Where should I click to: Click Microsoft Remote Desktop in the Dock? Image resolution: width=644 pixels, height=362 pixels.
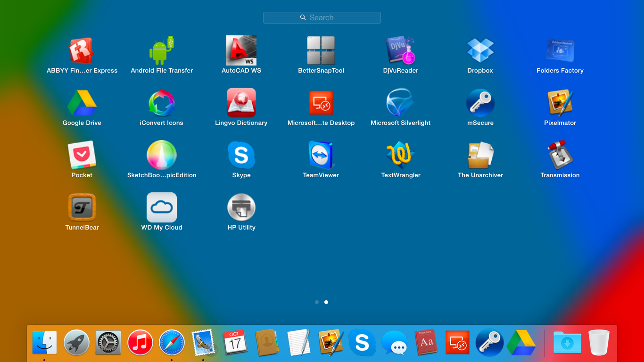point(457,342)
